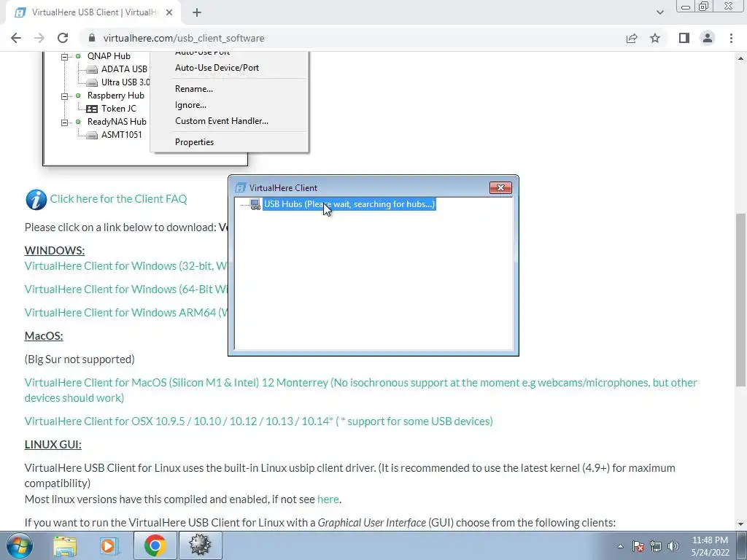This screenshot has height=560, width=747.
Task: Open Action Center flag icon
Action: (x=638, y=546)
